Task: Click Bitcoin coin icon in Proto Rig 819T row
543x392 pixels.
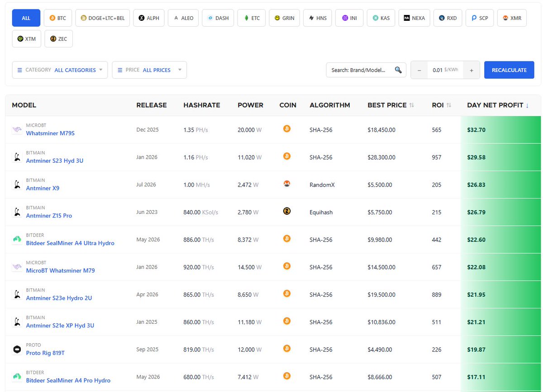Action: click(x=286, y=348)
